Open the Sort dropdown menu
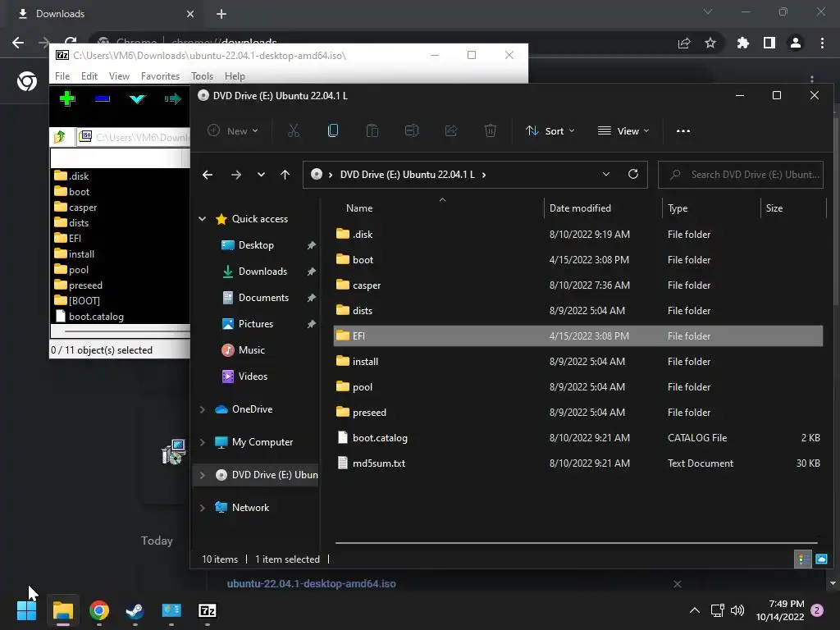Screen dimensions: 840x630 click(550, 130)
